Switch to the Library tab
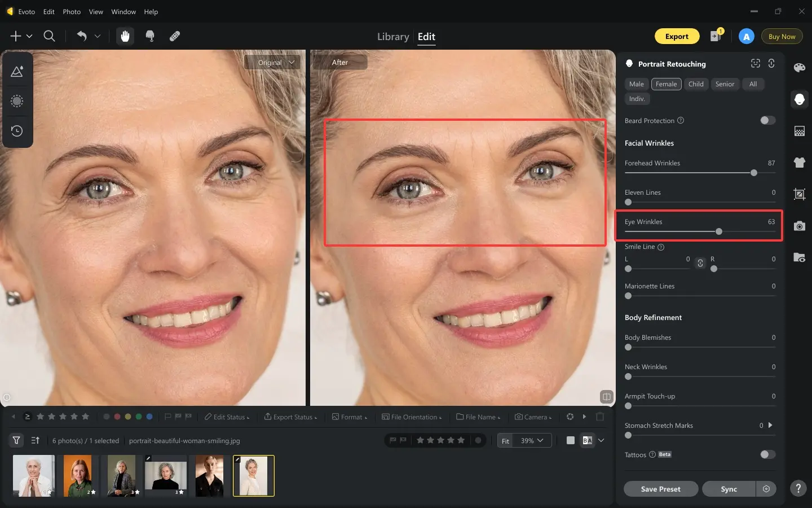Viewport: 812px width, 508px height. click(393, 37)
